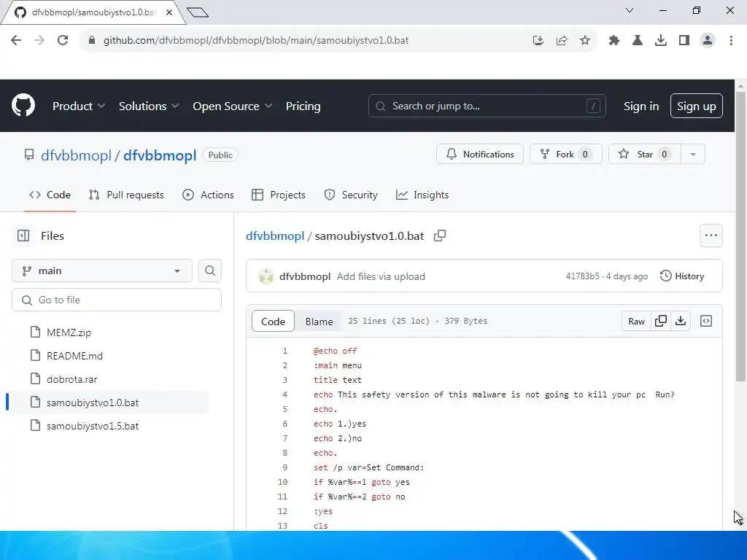Download the raw file icon
This screenshot has height=560, width=747.
[681, 321]
